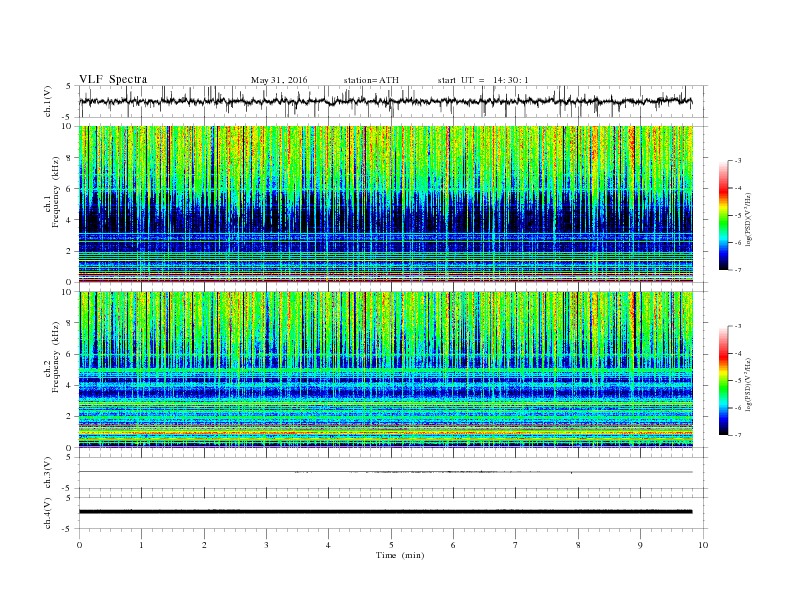Select the "May 31, 2016" date text
Viewport: 792px width, 612px height.
tap(279, 80)
